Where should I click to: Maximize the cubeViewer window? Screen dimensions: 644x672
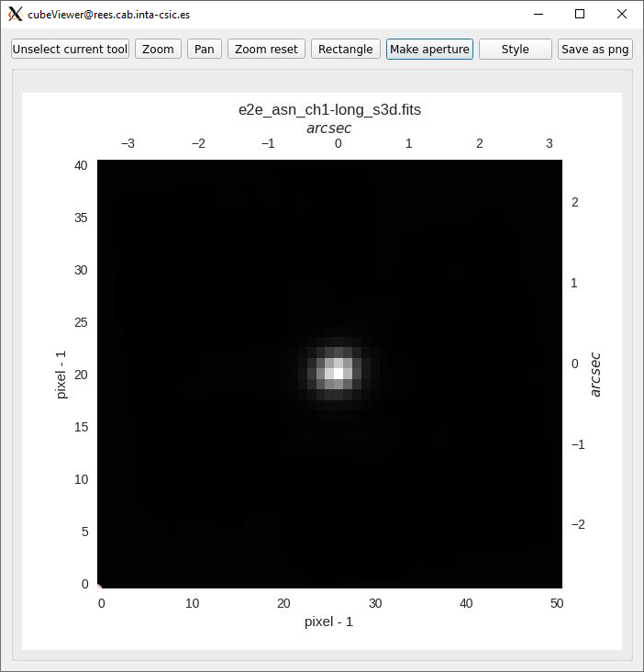580,14
